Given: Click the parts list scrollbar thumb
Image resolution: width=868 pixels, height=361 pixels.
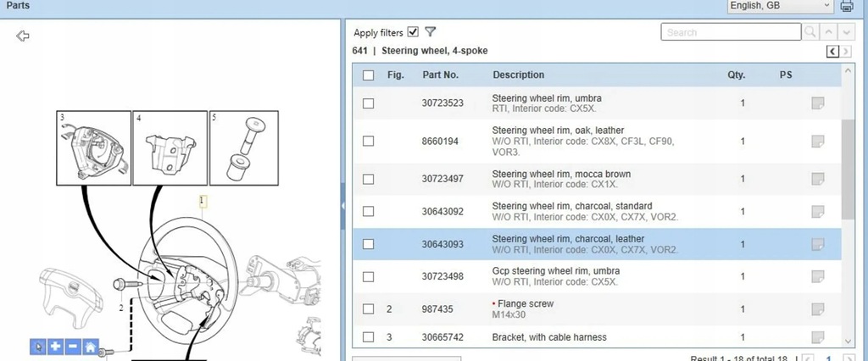Looking at the screenshot, I should [x=848, y=169].
